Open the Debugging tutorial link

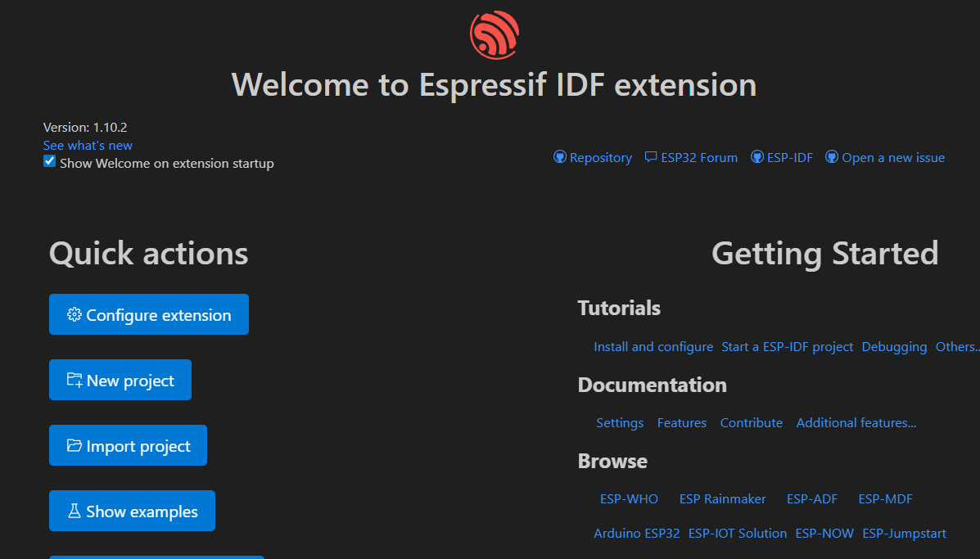tap(894, 347)
